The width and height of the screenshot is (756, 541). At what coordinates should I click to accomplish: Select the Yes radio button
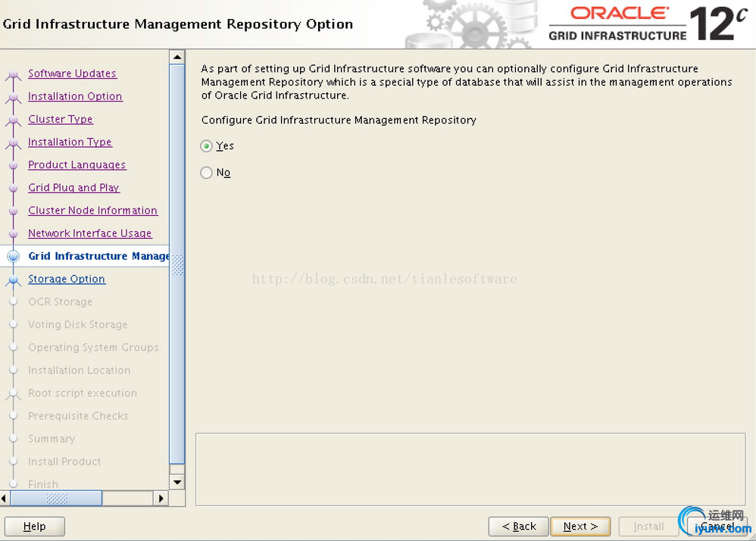[x=206, y=146]
